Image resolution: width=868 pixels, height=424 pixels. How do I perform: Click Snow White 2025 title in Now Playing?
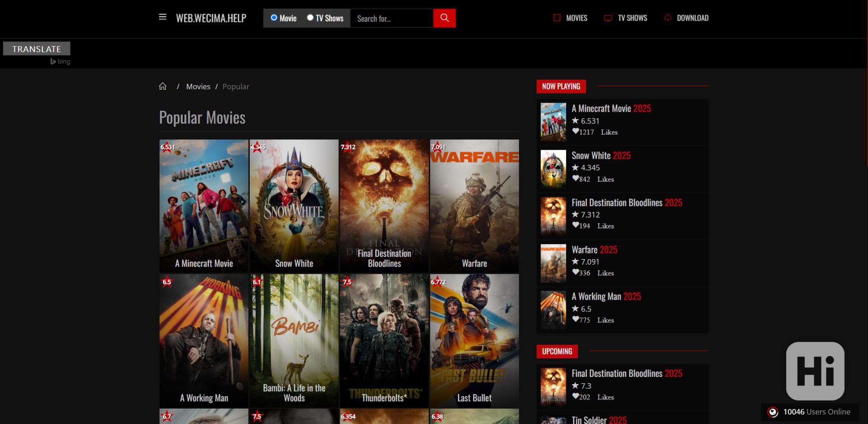601,155
